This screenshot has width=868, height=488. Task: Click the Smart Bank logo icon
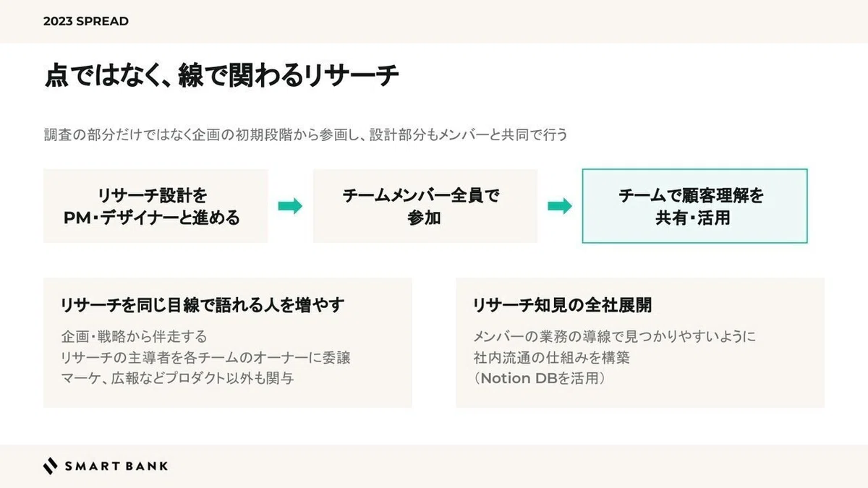pos(50,466)
